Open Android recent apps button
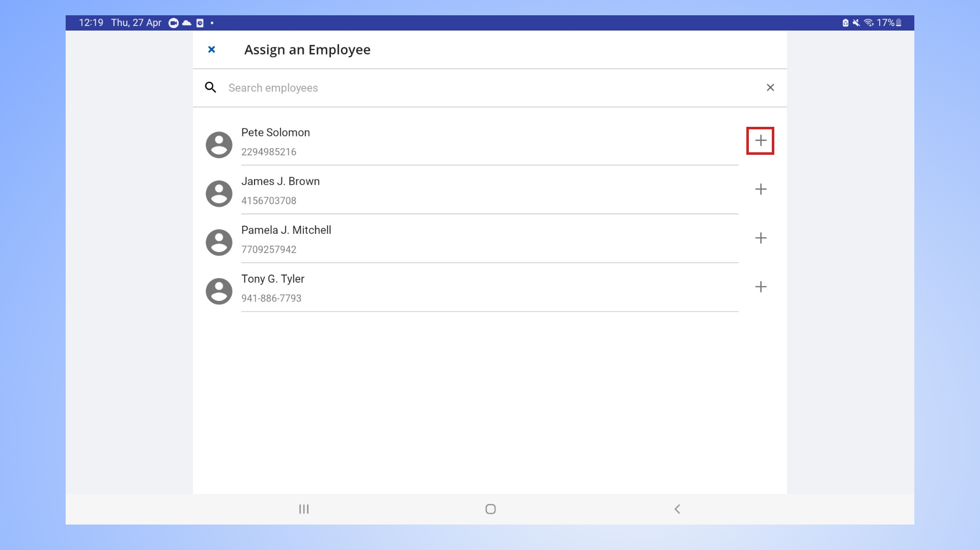The height and width of the screenshot is (550, 980). (304, 509)
